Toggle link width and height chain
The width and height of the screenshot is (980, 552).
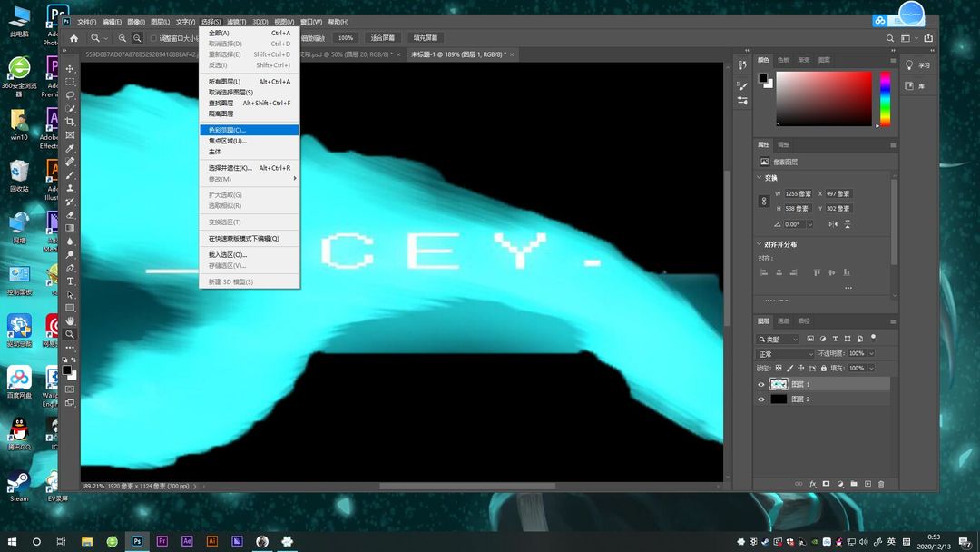tap(764, 202)
